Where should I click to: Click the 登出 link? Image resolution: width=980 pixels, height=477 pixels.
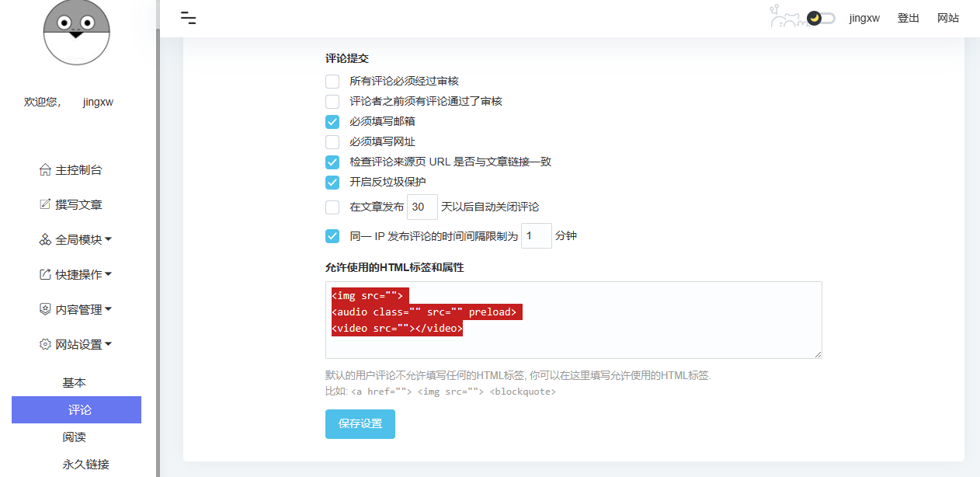coord(908,18)
